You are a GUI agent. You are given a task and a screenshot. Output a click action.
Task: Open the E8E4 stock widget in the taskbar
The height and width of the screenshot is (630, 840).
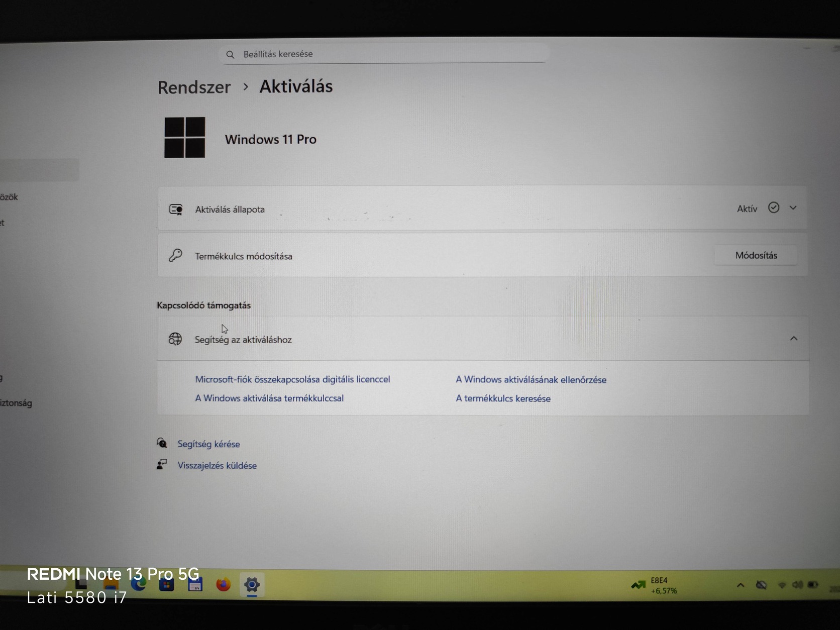point(654,585)
